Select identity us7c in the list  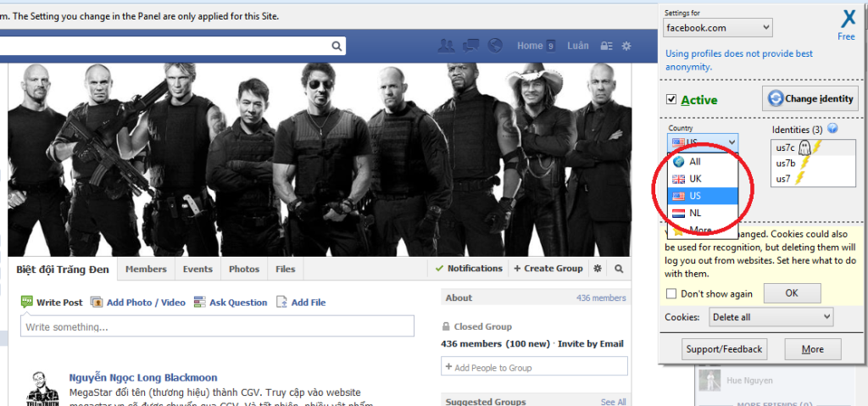813,147
